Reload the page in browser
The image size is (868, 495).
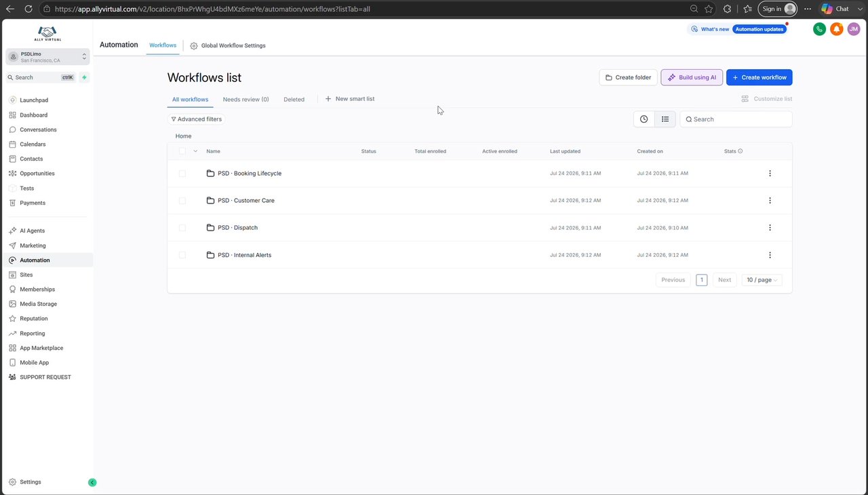(x=28, y=9)
